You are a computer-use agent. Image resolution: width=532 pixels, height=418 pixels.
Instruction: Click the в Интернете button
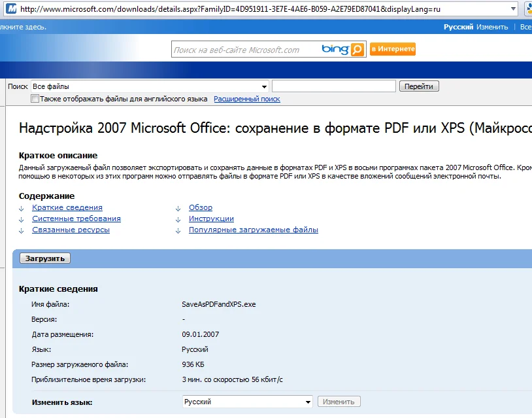393,49
